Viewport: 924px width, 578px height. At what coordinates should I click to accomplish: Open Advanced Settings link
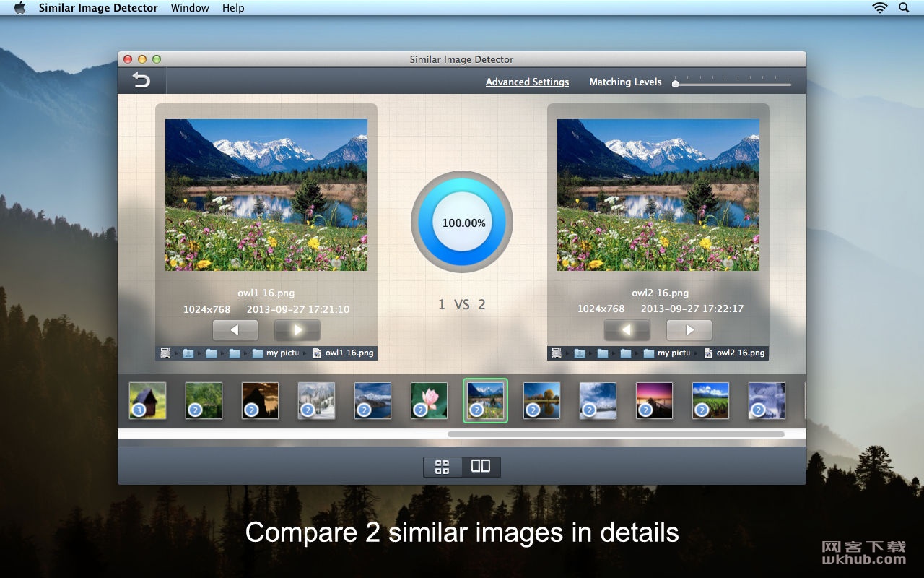pyautogui.click(x=527, y=82)
